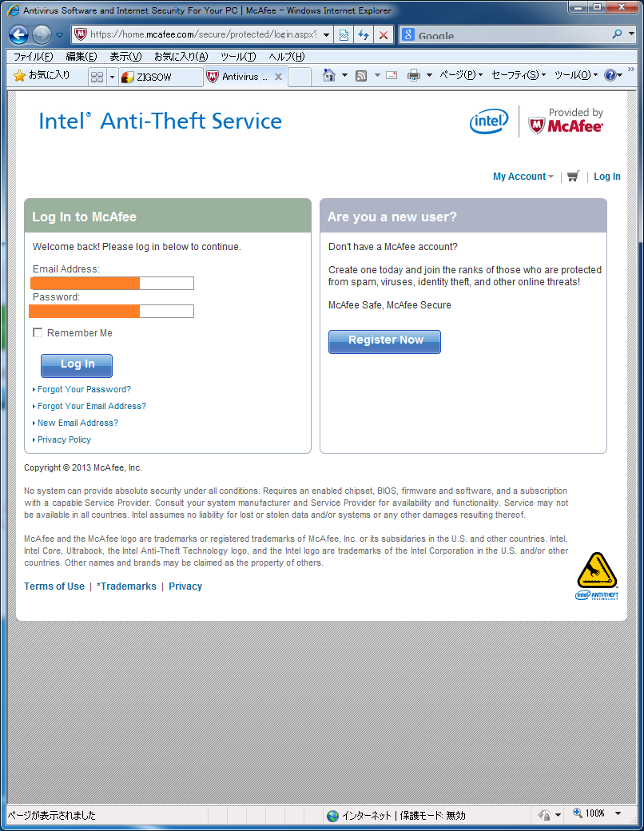Open the feeds dropdown arrow

click(x=377, y=75)
